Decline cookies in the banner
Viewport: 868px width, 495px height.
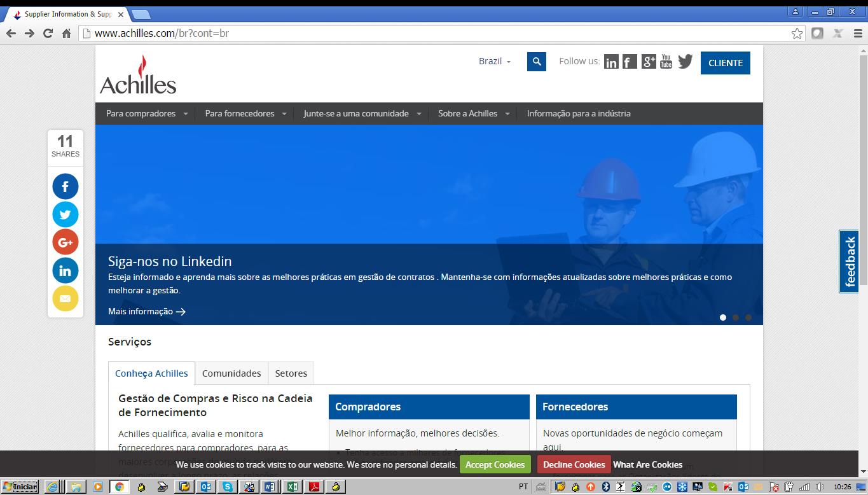pos(574,464)
